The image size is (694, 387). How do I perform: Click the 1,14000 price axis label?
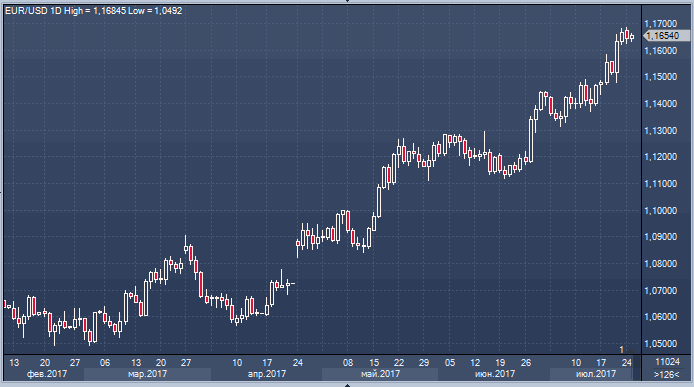(x=661, y=104)
